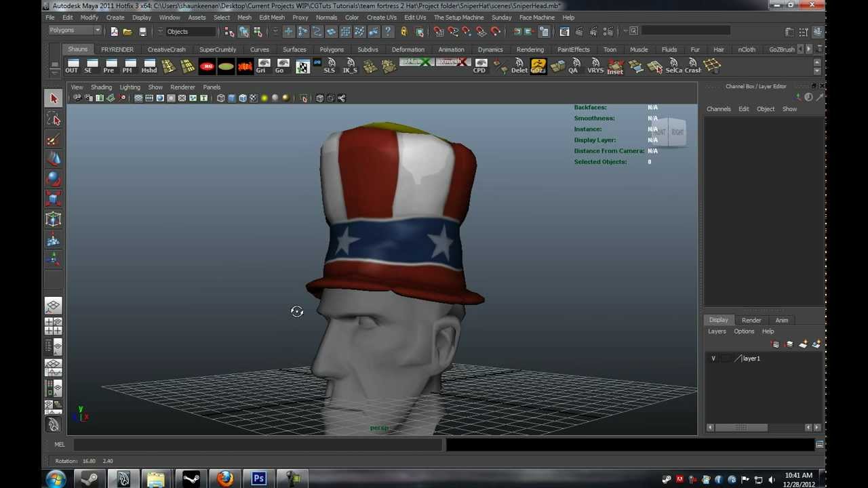Click the Delet script shelf button
The height and width of the screenshot is (488, 868).
tap(519, 66)
